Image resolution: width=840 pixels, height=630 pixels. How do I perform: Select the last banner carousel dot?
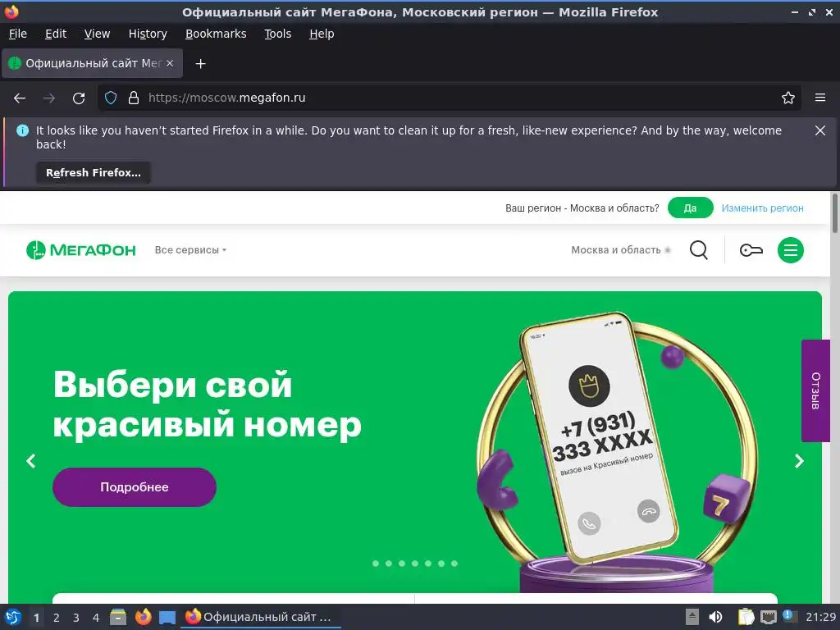tap(454, 564)
